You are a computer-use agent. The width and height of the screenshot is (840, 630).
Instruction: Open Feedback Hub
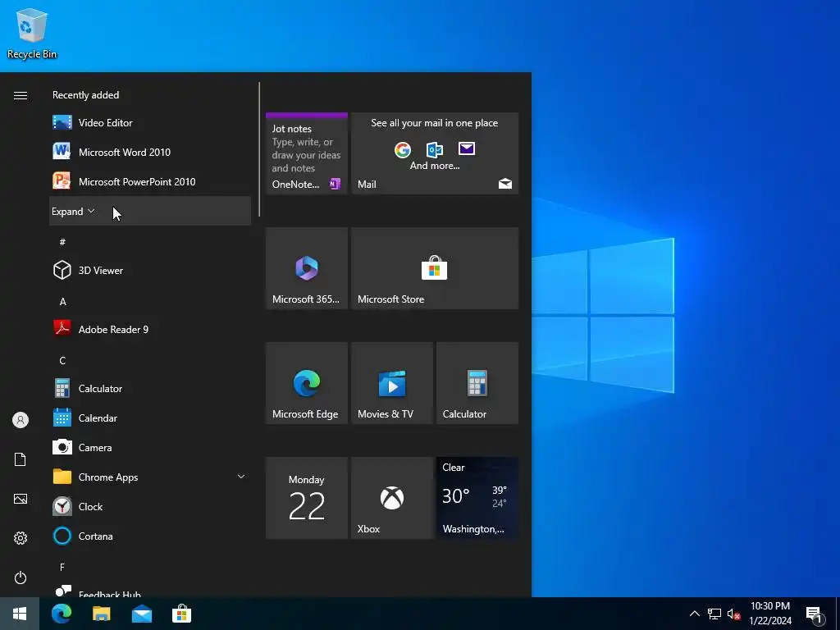150,591
